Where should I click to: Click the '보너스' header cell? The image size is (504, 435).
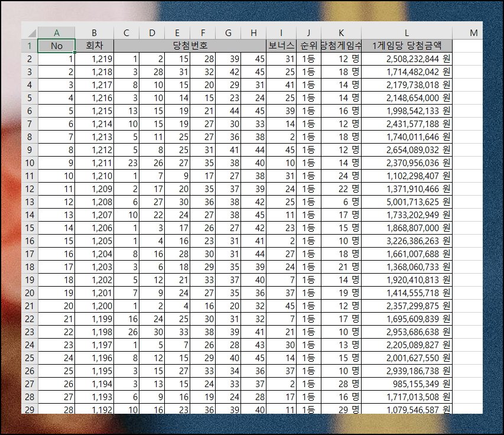(x=281, y=46)
